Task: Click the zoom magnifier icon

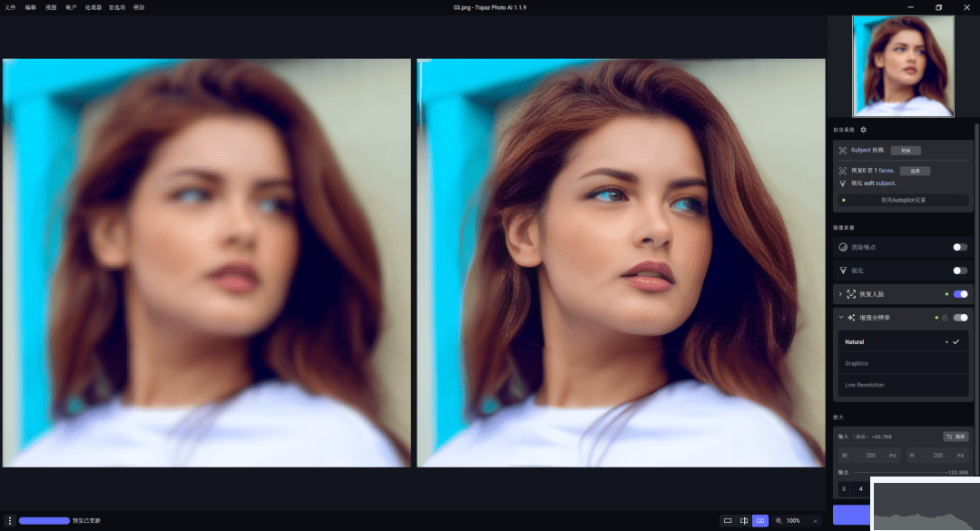Action: coord(779,520)
